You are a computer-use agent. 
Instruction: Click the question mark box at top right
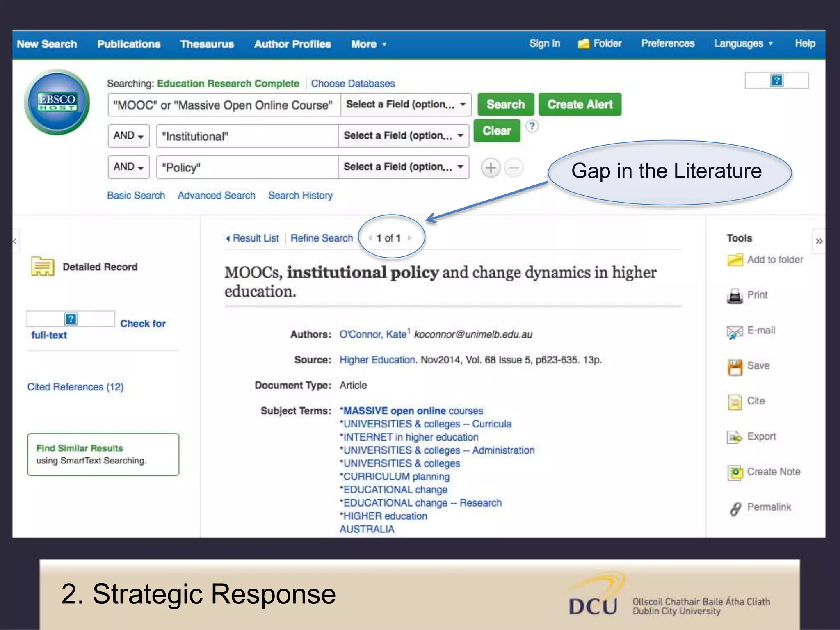click(776, 80)
